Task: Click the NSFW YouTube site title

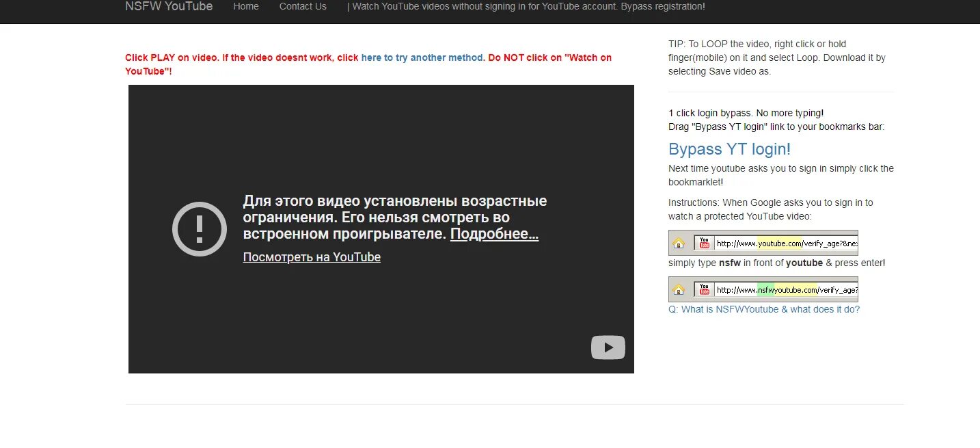Action: pos(169,6)
